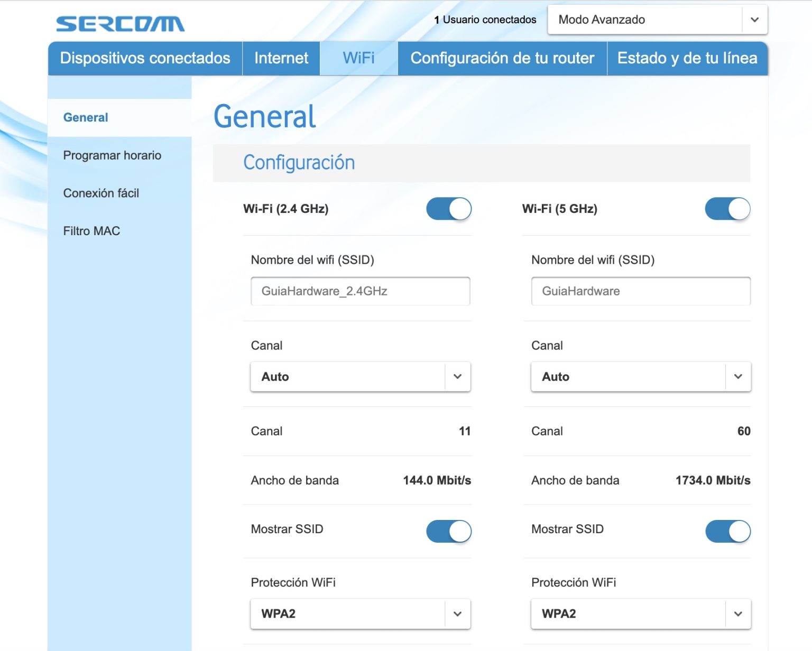Open Programar horario in the sidebar

click(x=112, y=155)
